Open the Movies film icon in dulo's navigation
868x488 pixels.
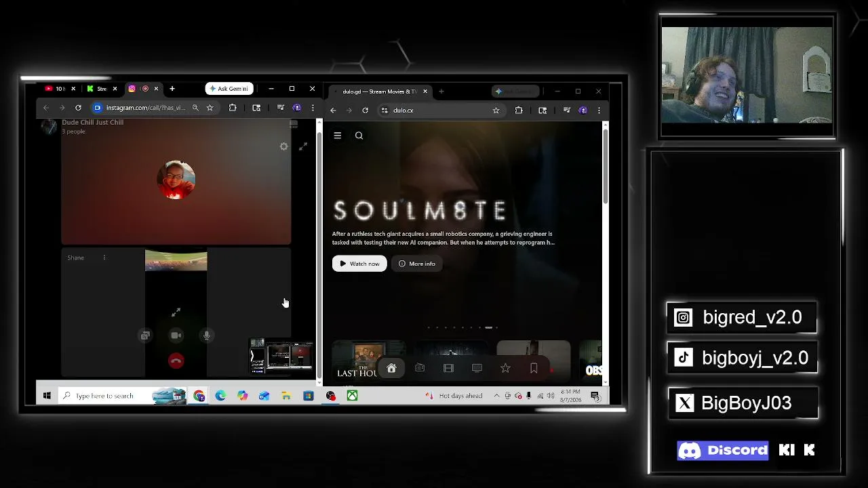click(x=448, y=368)
